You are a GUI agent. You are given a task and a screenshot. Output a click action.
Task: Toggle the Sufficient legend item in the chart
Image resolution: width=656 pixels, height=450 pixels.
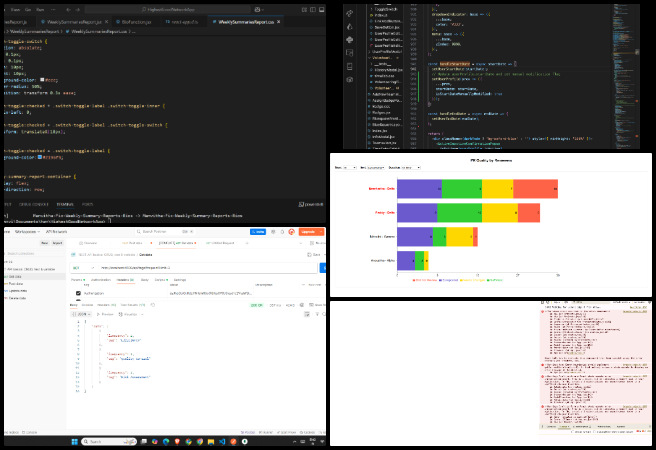[x=495, y=280]
